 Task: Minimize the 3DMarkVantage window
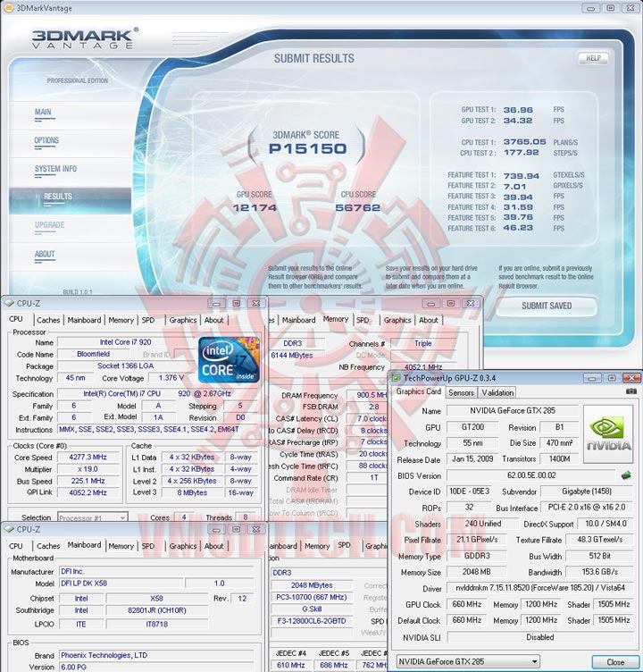(590, 8)
